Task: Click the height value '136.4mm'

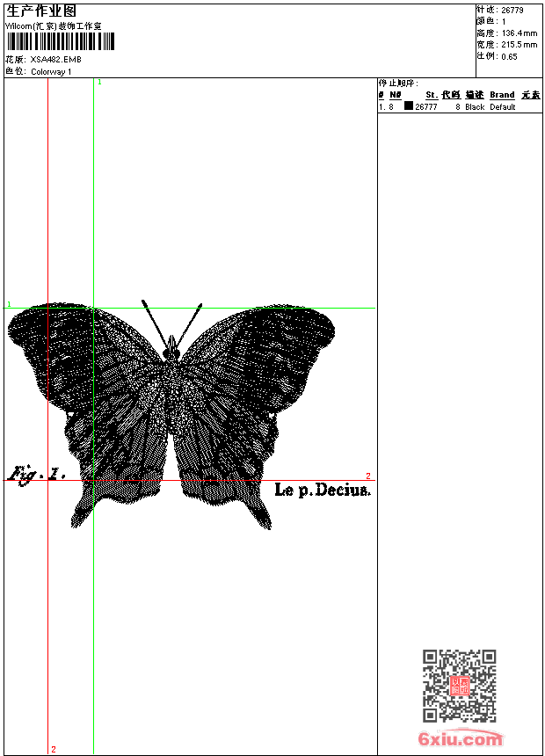Action: pyautogui.click(x=520, y=33)
